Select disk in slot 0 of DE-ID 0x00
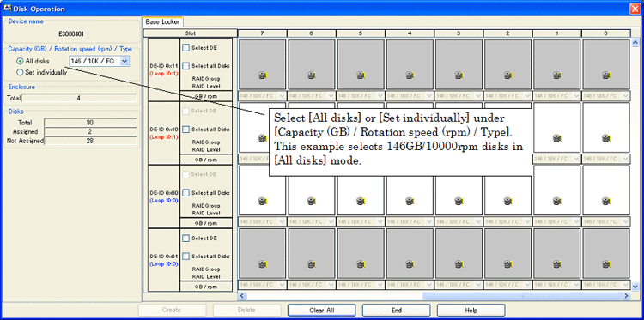Image resolution: width=644 pixels, height=320 pixels. 606,190
